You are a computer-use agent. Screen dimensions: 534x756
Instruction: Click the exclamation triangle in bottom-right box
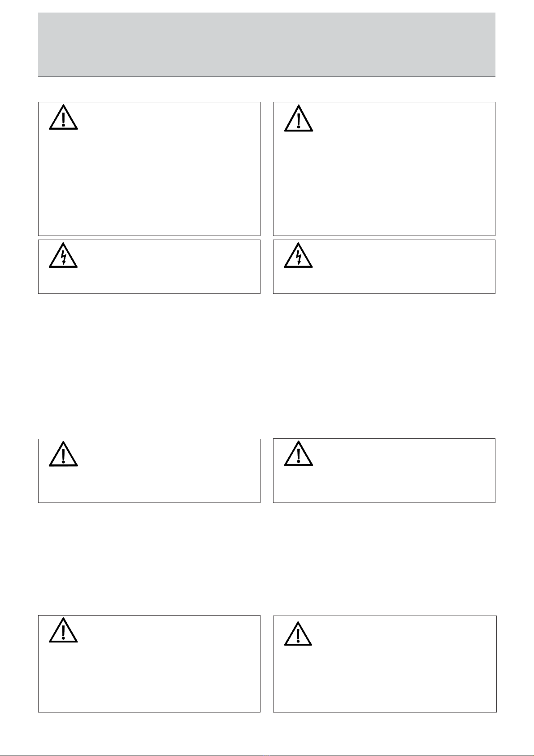click(x=299, y=633)
